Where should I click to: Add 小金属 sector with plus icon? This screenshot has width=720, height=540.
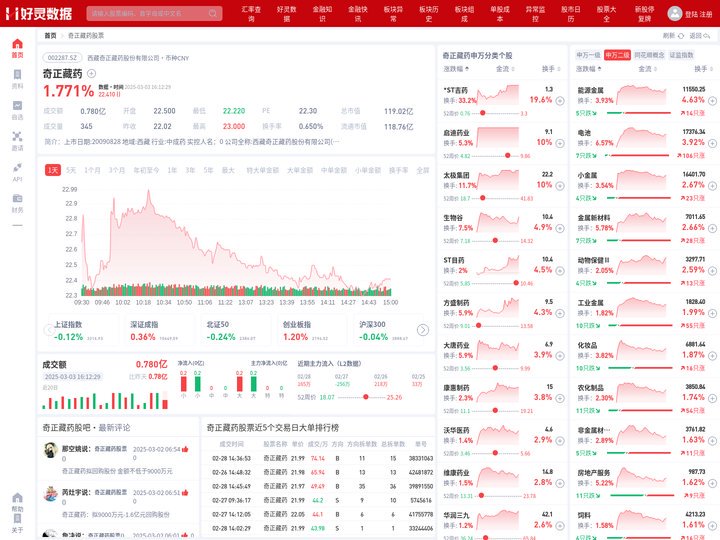click(x=712, y=186)
